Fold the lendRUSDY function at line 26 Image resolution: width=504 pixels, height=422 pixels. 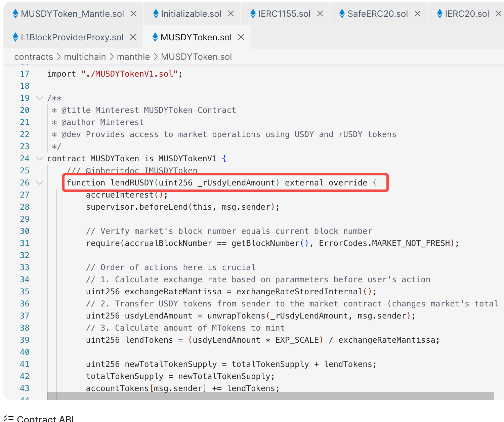coord(40,183)
